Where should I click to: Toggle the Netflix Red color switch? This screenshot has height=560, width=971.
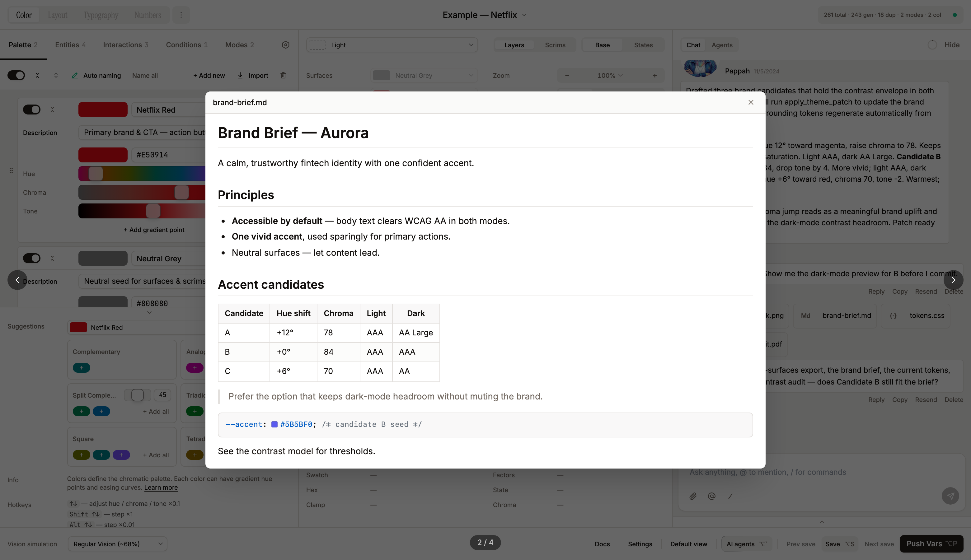point(31,110)
